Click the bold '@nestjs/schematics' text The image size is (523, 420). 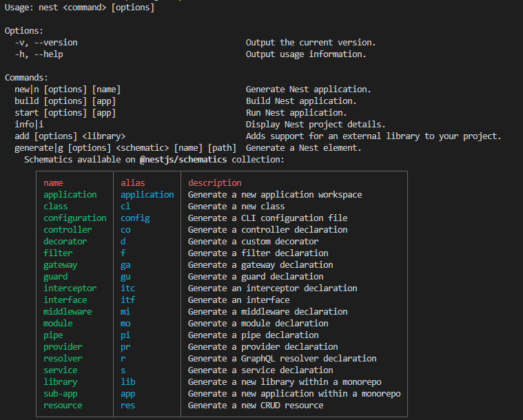click(x=183, y=160)
